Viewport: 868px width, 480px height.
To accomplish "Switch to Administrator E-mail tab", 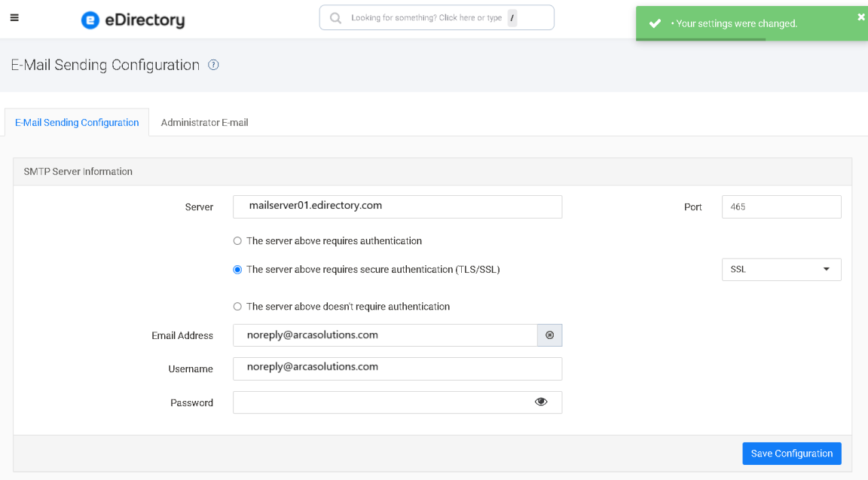I will coord(204,122).
